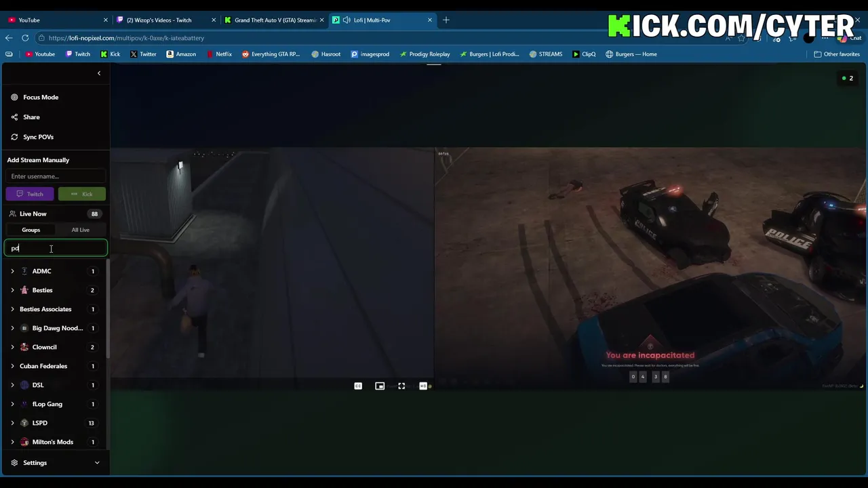Select the Lofi Multi-Pov tab
The image size is (868, 488).
point(382,20)
